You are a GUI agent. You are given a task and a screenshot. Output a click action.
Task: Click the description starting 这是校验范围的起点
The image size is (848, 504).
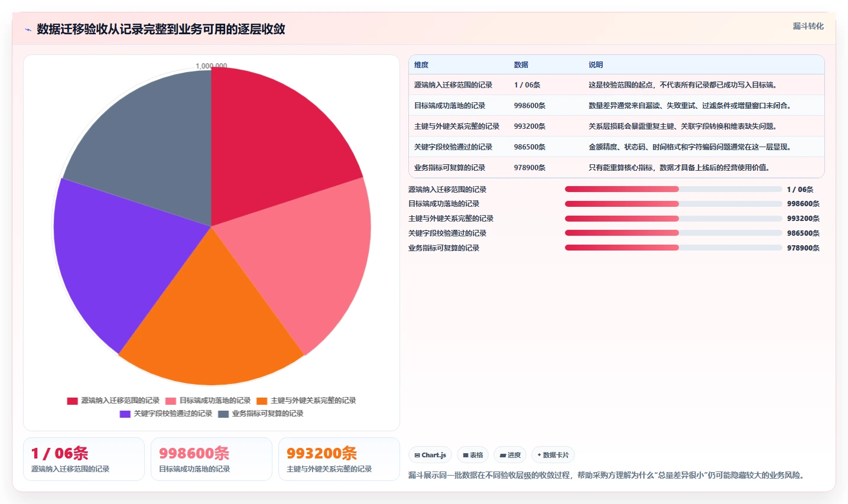(683, 85)
